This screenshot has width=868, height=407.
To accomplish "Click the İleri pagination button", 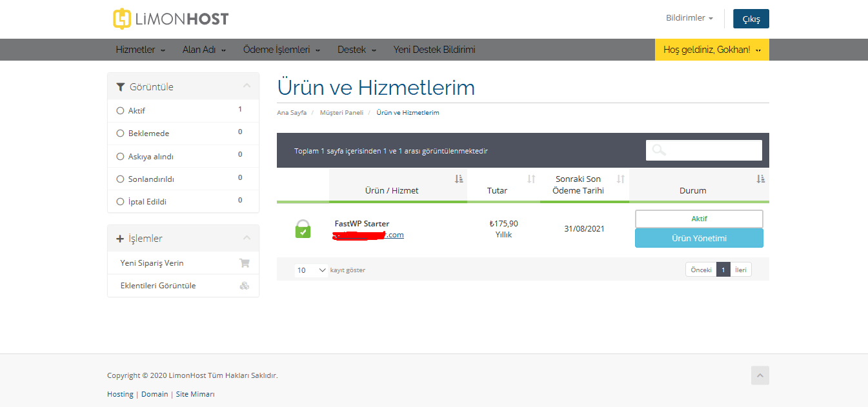I will point(741,270).
